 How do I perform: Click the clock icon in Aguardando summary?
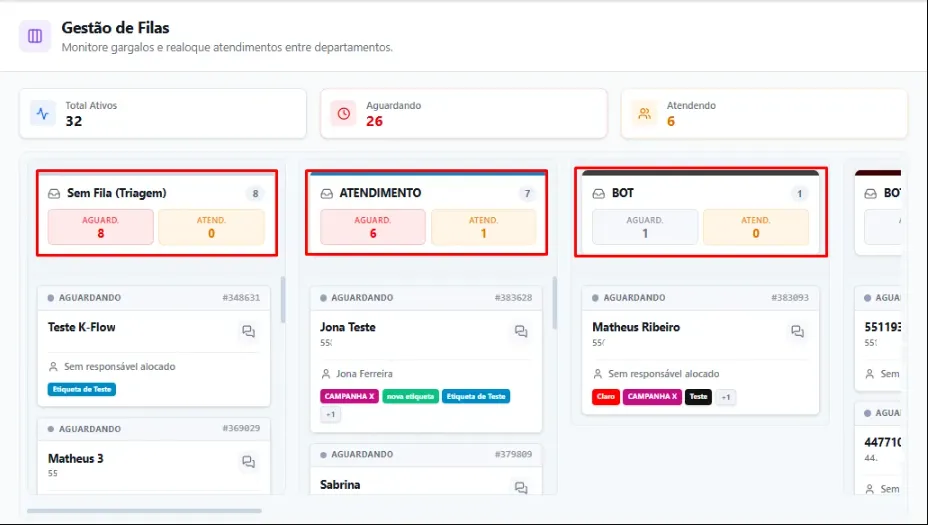point(344,114)
